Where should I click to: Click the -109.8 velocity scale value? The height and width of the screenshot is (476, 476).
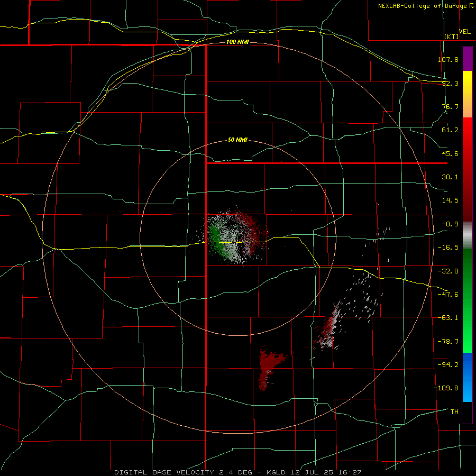click(446, 388)
